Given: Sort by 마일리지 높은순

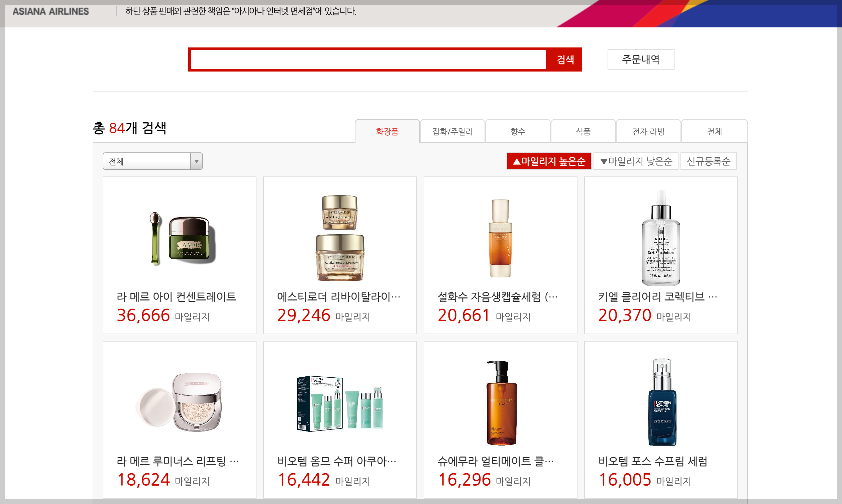Looking at the screenshot, I should pyautogui.click(x=548, y=161).
